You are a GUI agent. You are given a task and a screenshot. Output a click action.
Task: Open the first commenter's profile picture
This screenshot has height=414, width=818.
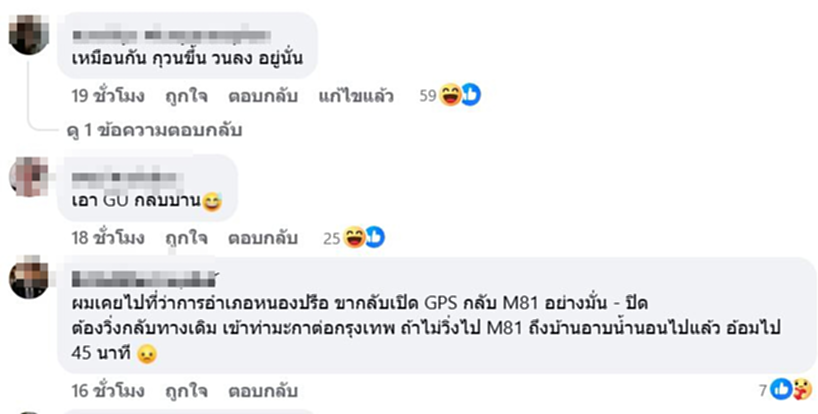pos(29,33)
